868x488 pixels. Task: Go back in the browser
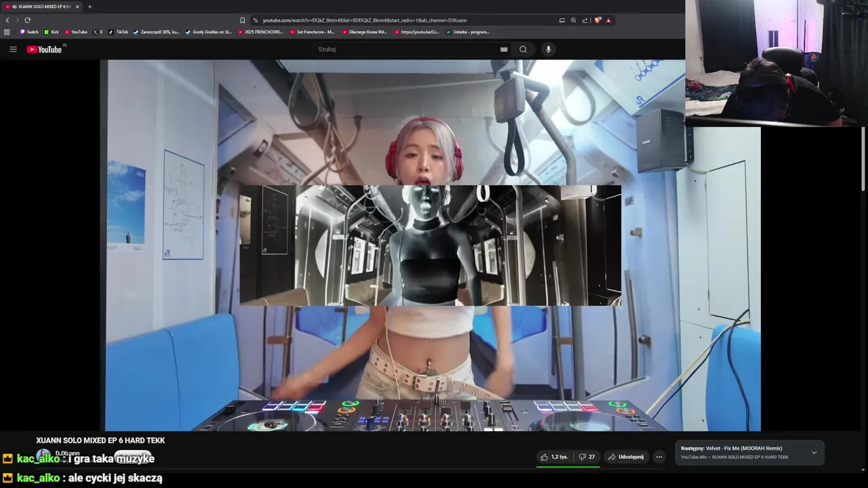click(x=7, y=20)
